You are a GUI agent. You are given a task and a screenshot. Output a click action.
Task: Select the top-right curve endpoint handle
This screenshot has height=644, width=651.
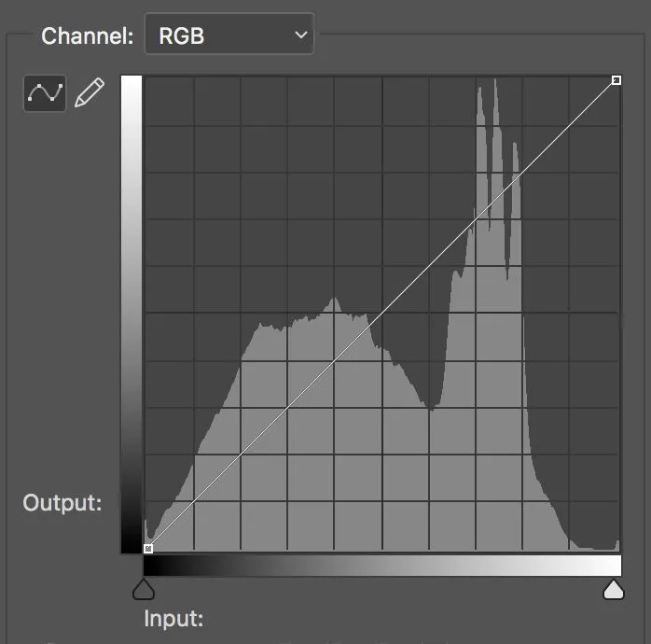616,81
